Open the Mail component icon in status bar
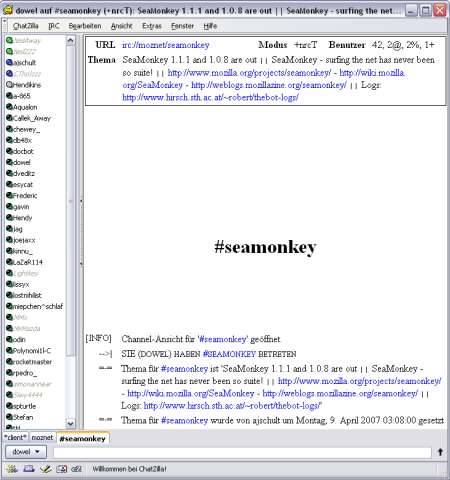450x480 pixels. pos(29,469)
